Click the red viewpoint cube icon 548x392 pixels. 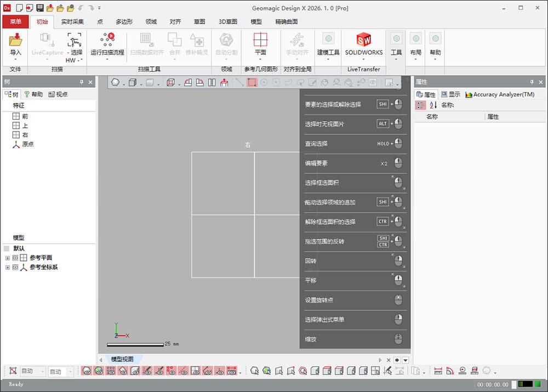coord(170,83)
